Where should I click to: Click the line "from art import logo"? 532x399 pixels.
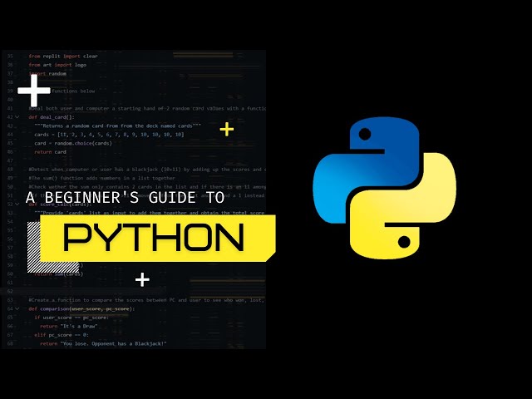click(x=57, y=65)
